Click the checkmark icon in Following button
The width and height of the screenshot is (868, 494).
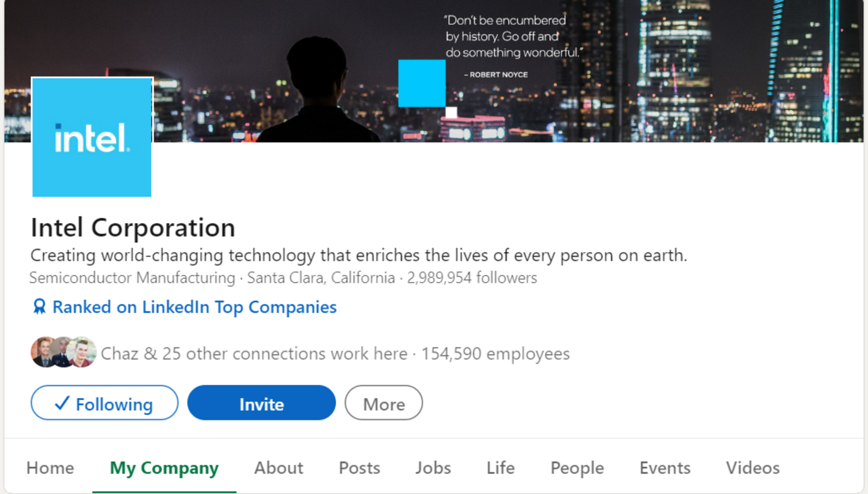coord(62,403)
